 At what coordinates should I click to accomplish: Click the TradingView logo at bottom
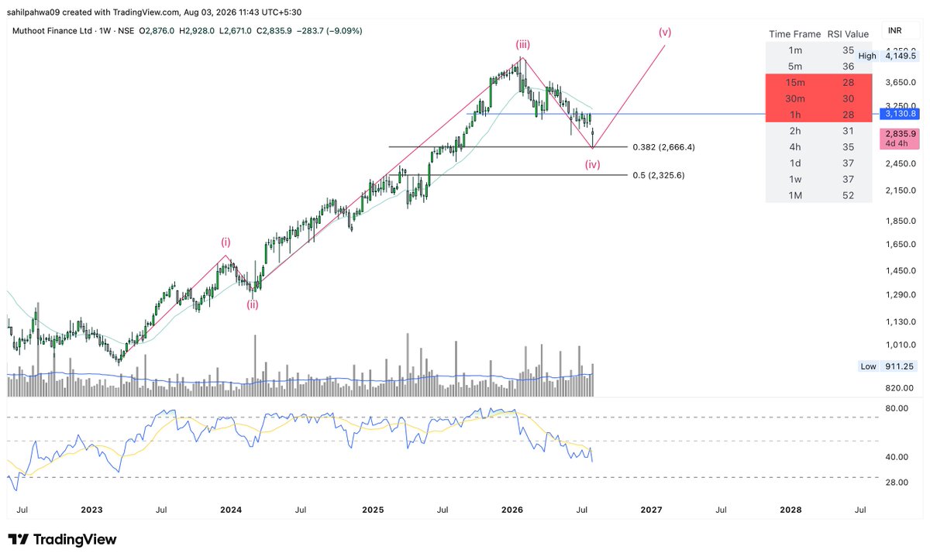(x=62, y=539)
